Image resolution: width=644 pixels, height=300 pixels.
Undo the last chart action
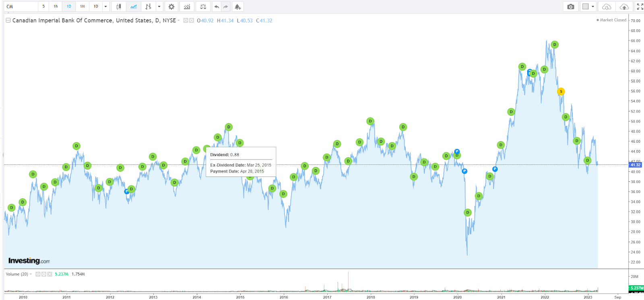point(217,6)
